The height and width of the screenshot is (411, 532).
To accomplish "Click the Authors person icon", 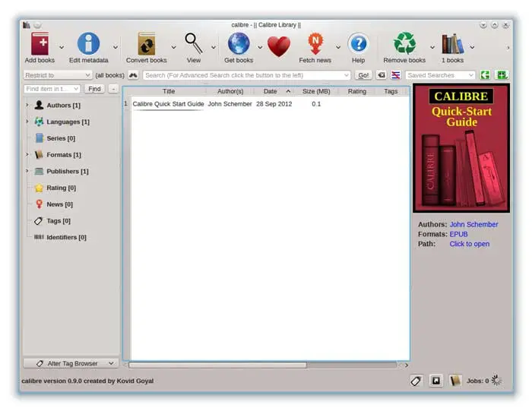I will [x=39, y=105].
